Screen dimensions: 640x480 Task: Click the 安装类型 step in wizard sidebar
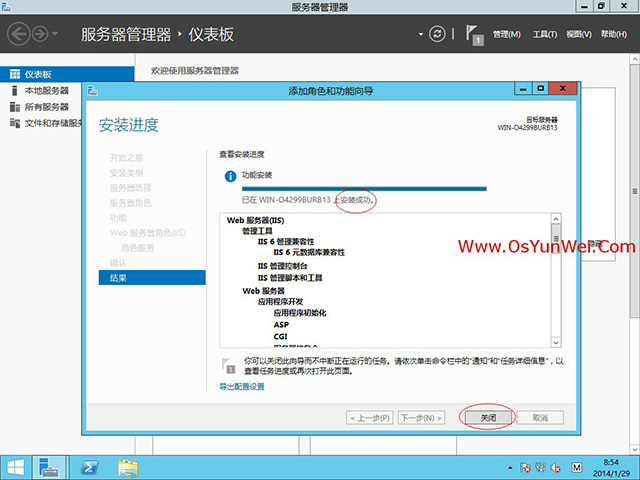(126, 173)
